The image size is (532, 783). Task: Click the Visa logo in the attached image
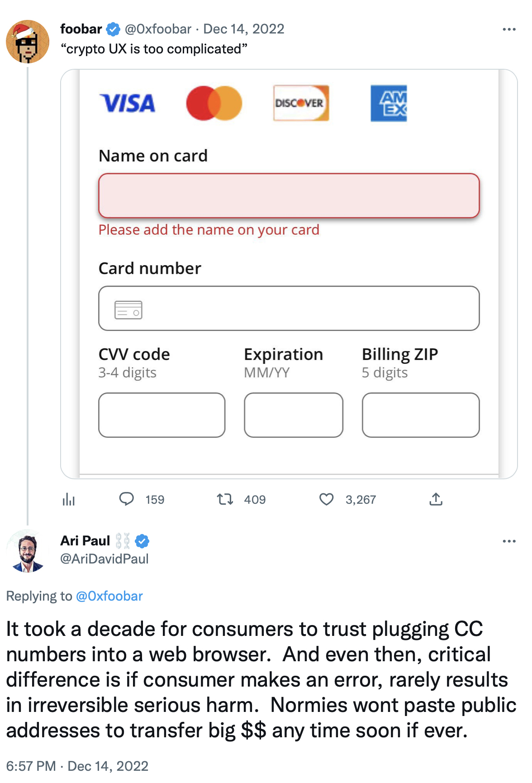(128, 104)
